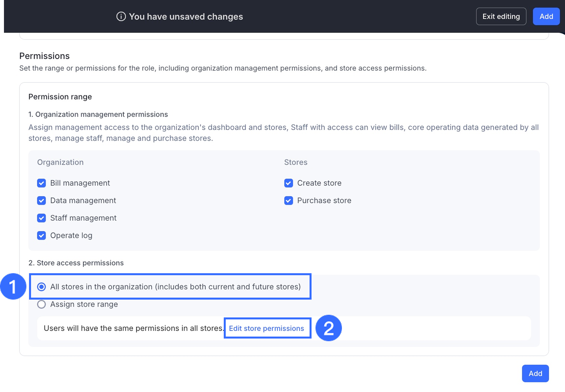Toggle the Create store checkbox

tap(288, 183)
